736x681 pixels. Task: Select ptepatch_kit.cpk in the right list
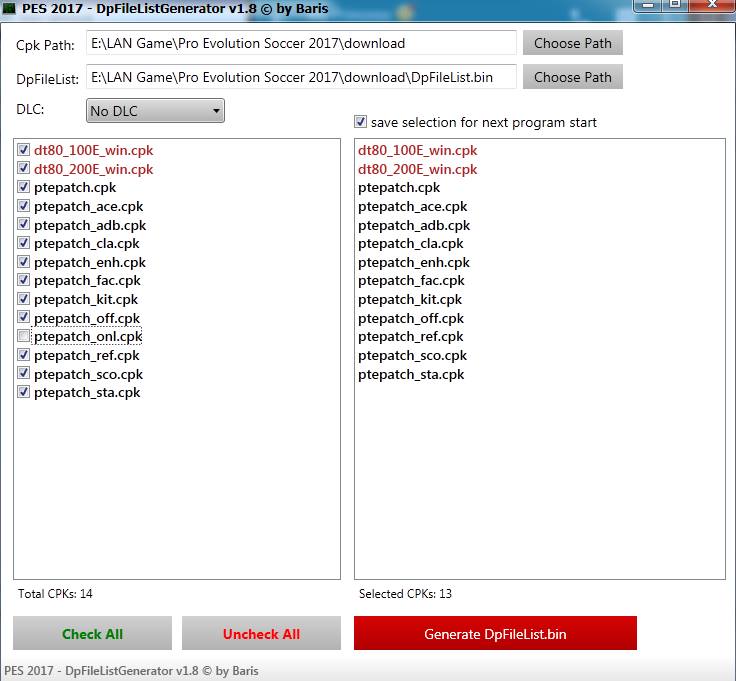410,299
